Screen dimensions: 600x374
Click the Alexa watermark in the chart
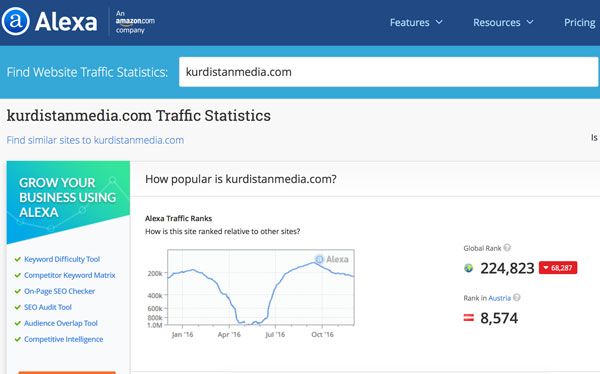(331, 259)
